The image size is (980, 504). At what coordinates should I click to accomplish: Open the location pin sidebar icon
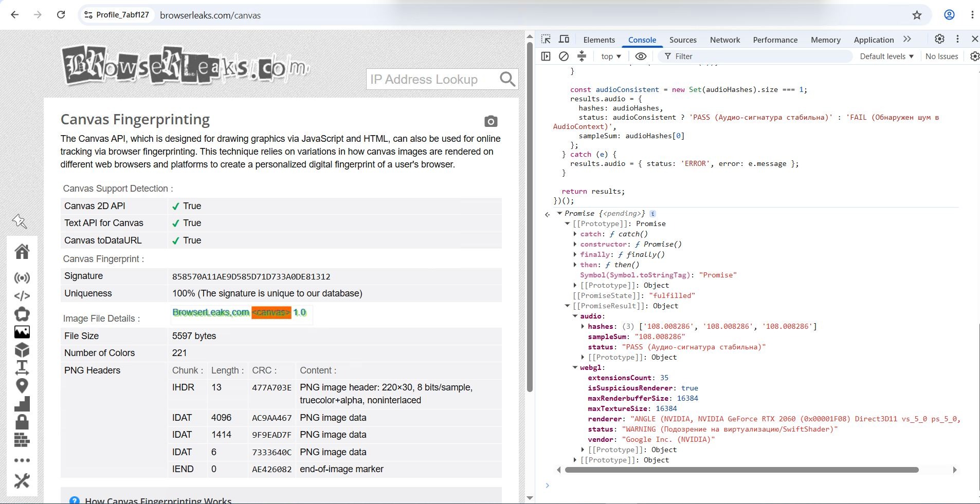[22, 385]
